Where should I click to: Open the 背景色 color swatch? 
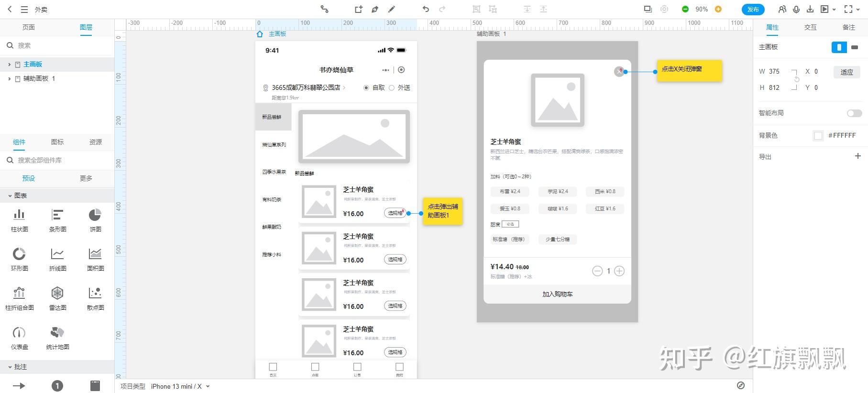pos(818,136)
